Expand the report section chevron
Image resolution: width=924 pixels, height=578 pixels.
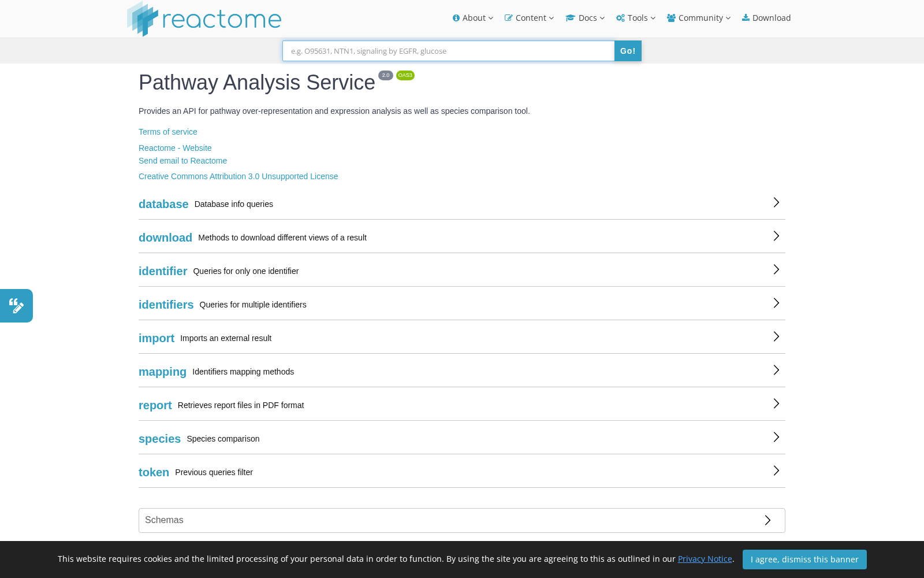[x=776, y=403]
